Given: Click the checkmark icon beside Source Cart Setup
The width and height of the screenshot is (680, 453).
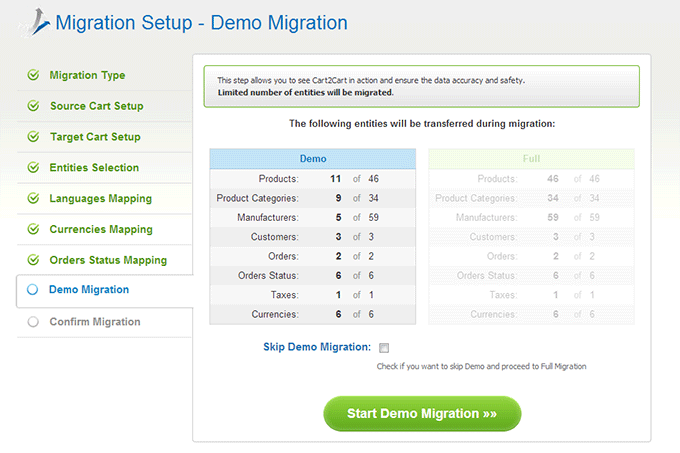Looking at the screenshot, I should coord(33,106).
